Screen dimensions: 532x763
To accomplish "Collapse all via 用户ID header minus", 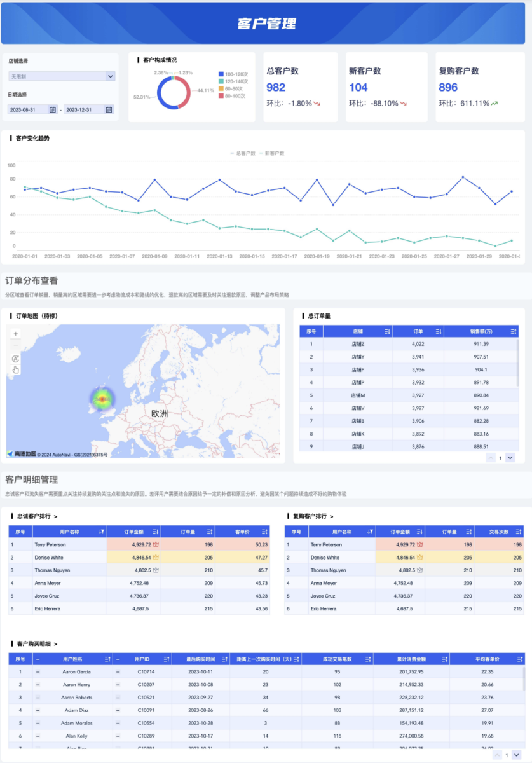I will [x=118, y=659].
